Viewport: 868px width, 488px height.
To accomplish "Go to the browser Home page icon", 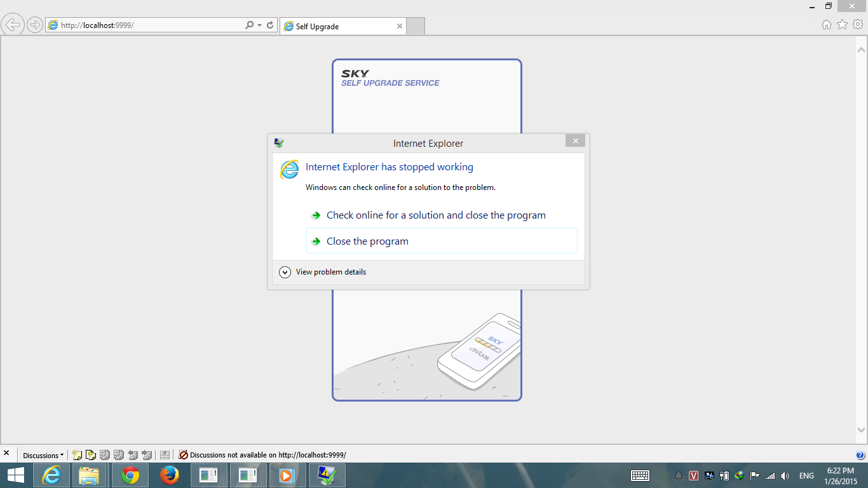I will [826, 24].
